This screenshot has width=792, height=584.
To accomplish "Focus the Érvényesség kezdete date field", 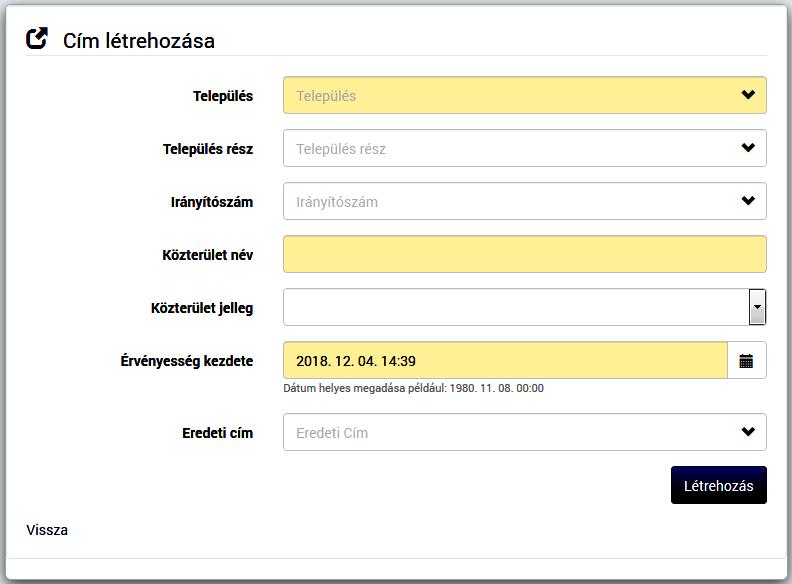I will 505,360.
